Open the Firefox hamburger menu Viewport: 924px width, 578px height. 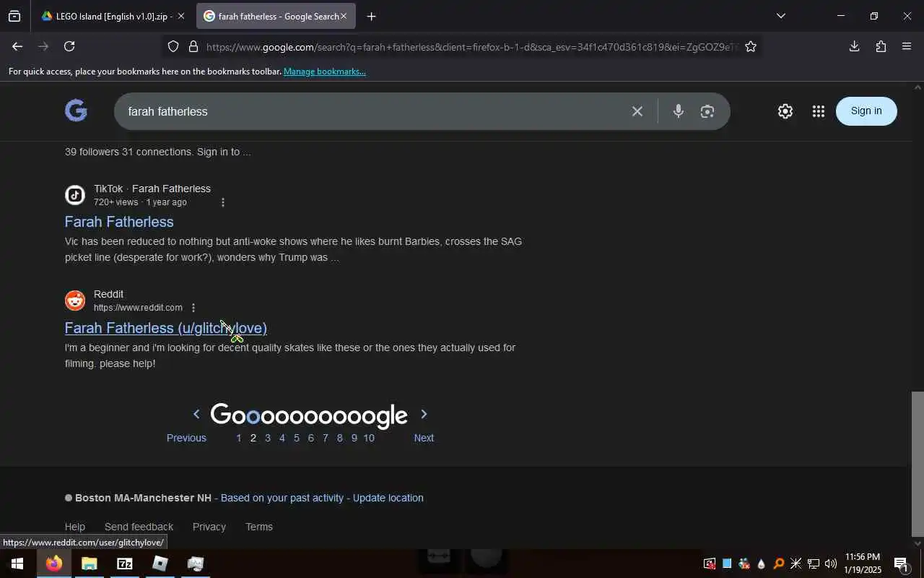pyautogui.click(x=907, y=46)
